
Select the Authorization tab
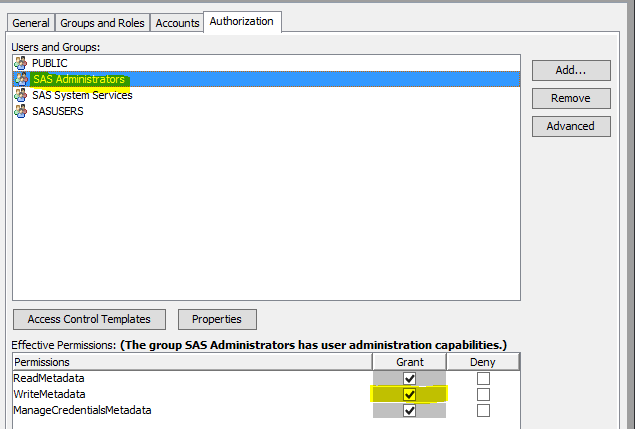coord(242,21)
